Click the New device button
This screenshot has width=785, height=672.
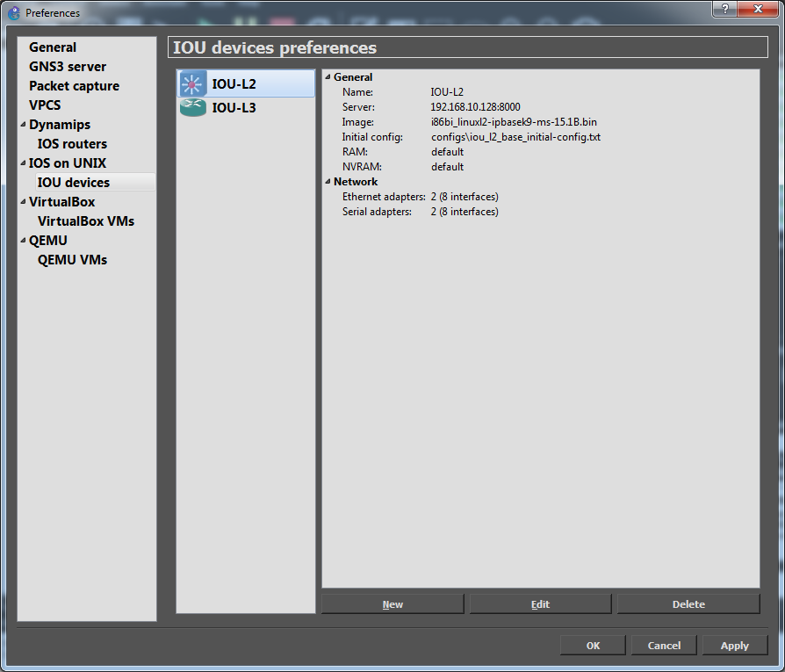click(x=392, y=603)
